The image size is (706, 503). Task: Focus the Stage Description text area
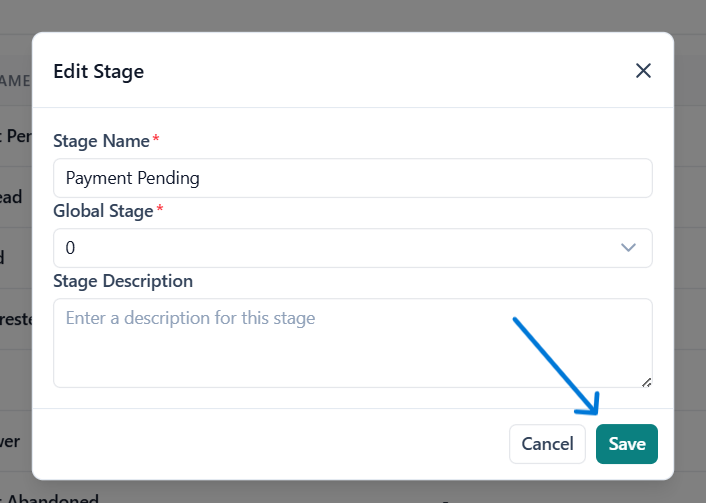tap(352, 342)
